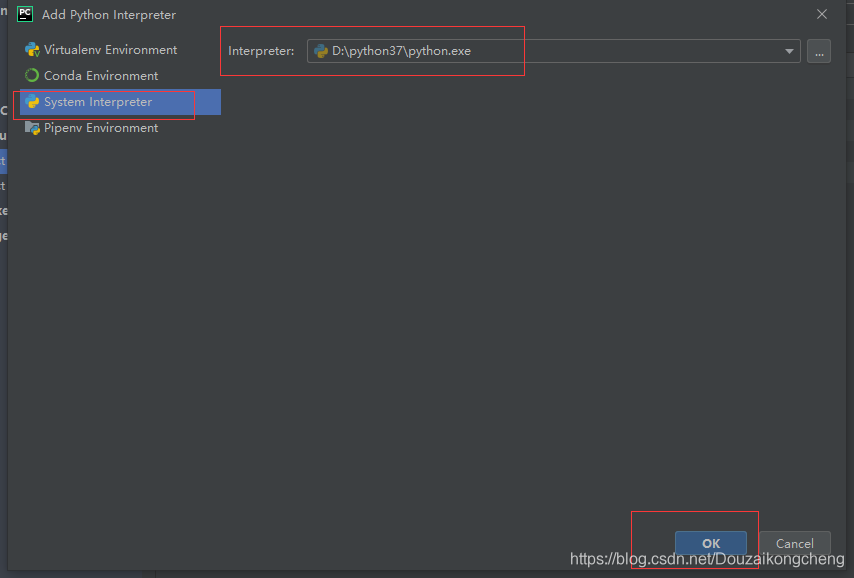Viewport: 854px width, 578px height.
Task: Click the Python logo inside the interpreter field
Action: coord(320,50)
